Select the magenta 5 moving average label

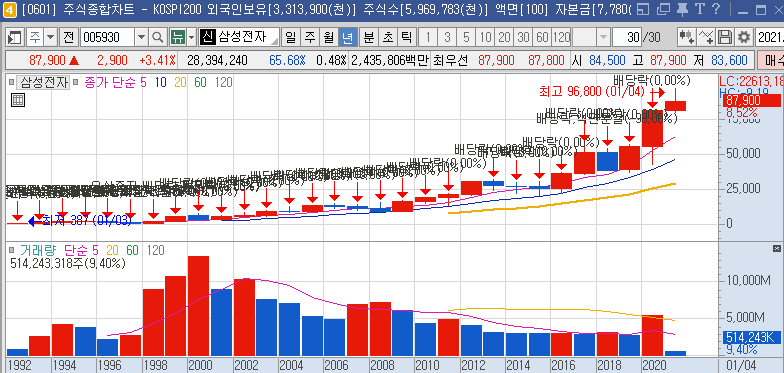(144, 82)
